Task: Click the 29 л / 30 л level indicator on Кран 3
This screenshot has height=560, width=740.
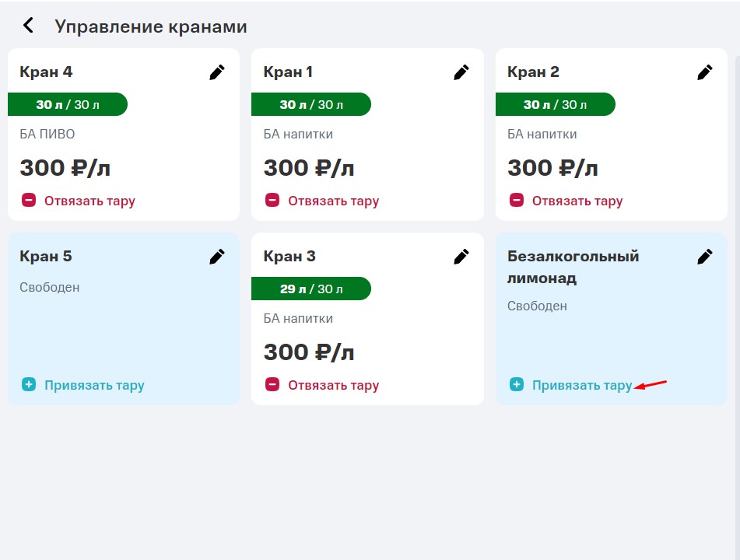Action: (310, 289)
